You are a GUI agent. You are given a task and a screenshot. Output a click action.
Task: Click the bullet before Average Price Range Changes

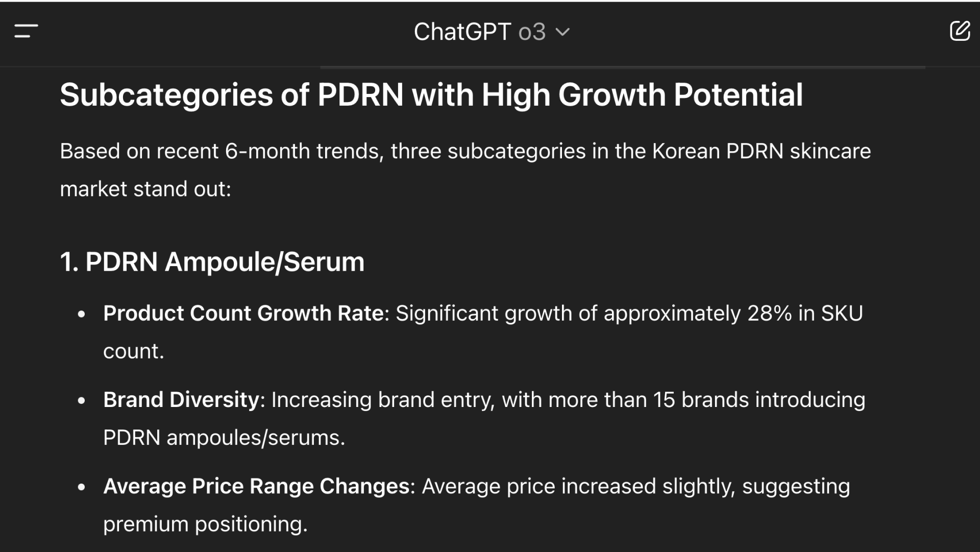(x=82, y=487)
